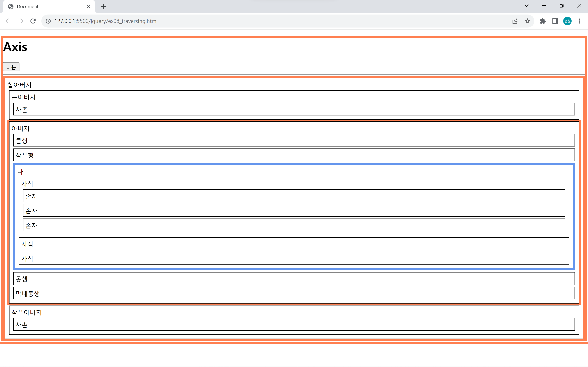Click the browser forward arrow
The image size is (588, 367).
pyautogui.click(x=21, y=21)
